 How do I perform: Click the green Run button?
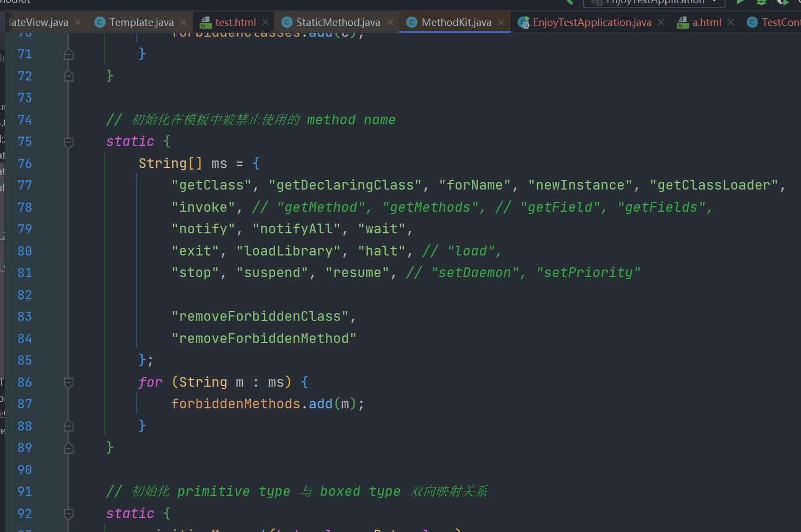[740, 2]
